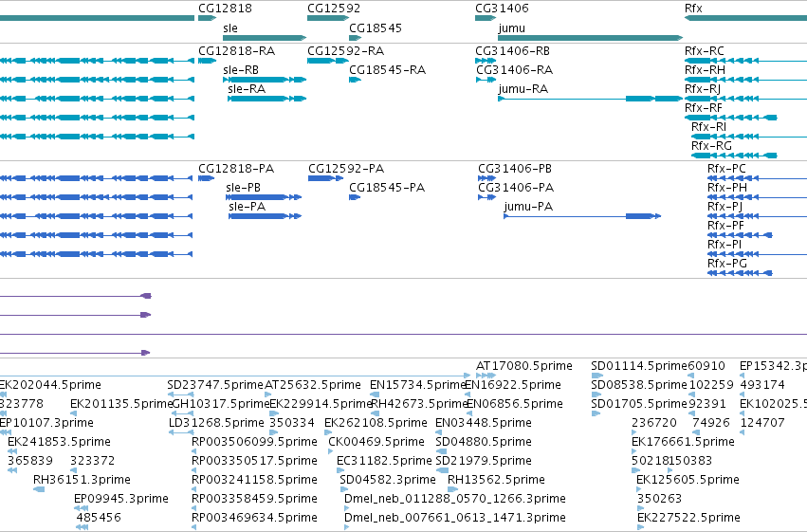This screenshot has width=807, height=532.
Task: Open transcript label CG18545-RA
Action: coord(387,69)
